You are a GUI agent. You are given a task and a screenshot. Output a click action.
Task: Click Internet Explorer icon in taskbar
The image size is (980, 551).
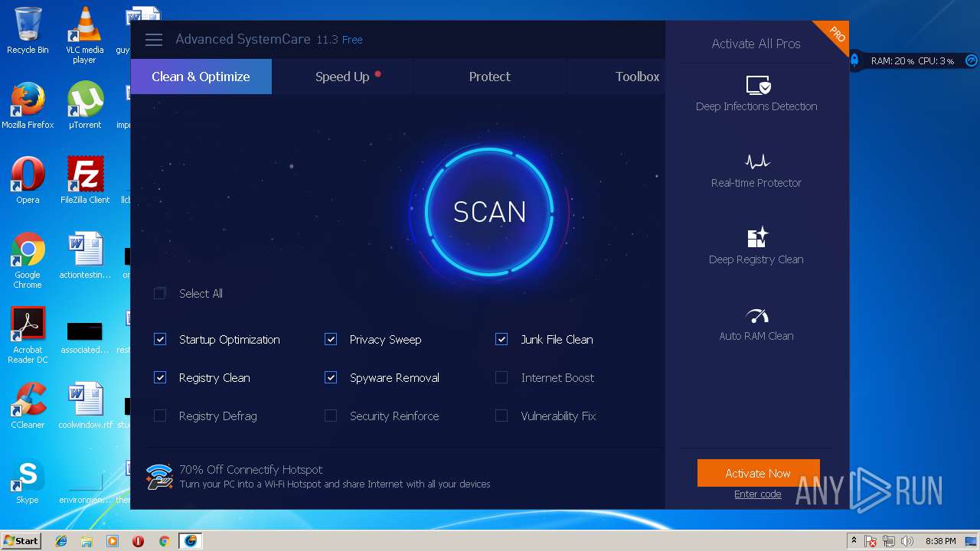point(61,541)
